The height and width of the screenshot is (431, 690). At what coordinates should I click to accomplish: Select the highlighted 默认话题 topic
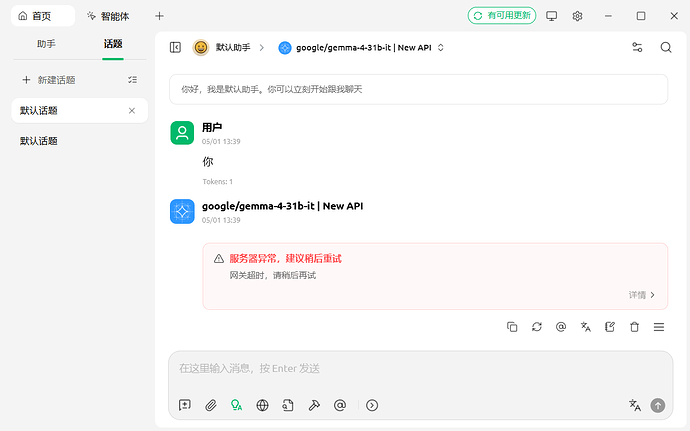[80, 111]
